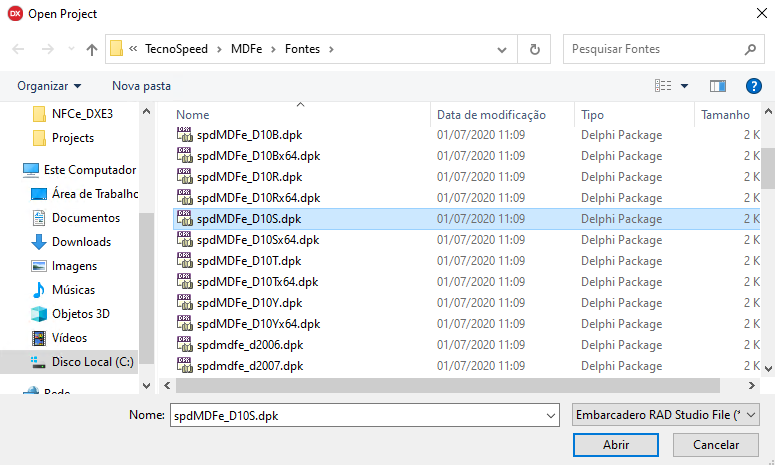Image resolution: width=775 pixels, height=465 pixels.
Task: Sort files by Tamanho column
Action: [x=725, y=115]
